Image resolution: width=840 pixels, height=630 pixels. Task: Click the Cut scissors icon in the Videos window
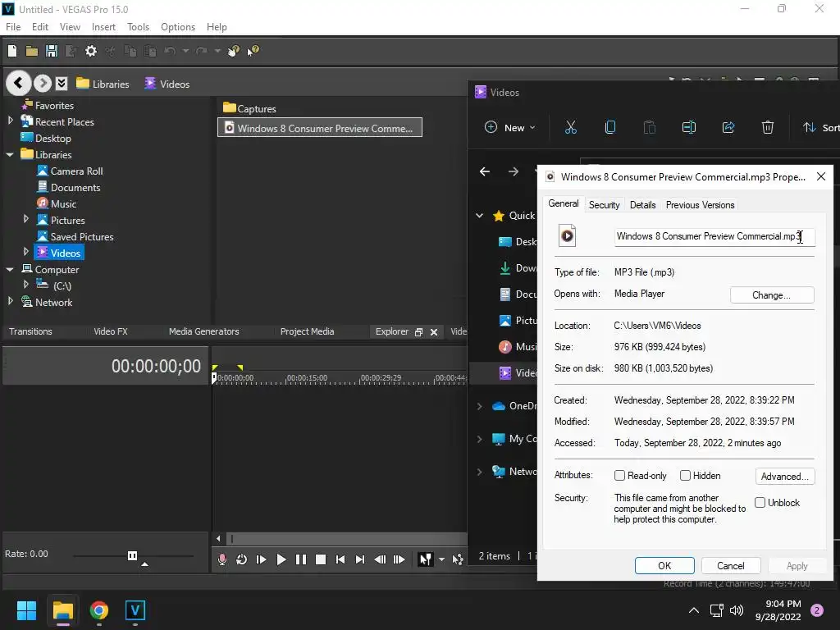pos(571,127)
